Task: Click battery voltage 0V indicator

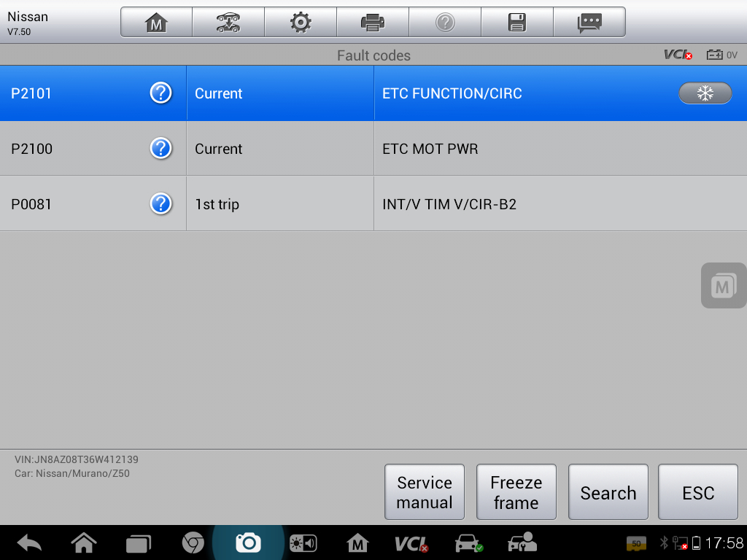Action: (721, 55)
